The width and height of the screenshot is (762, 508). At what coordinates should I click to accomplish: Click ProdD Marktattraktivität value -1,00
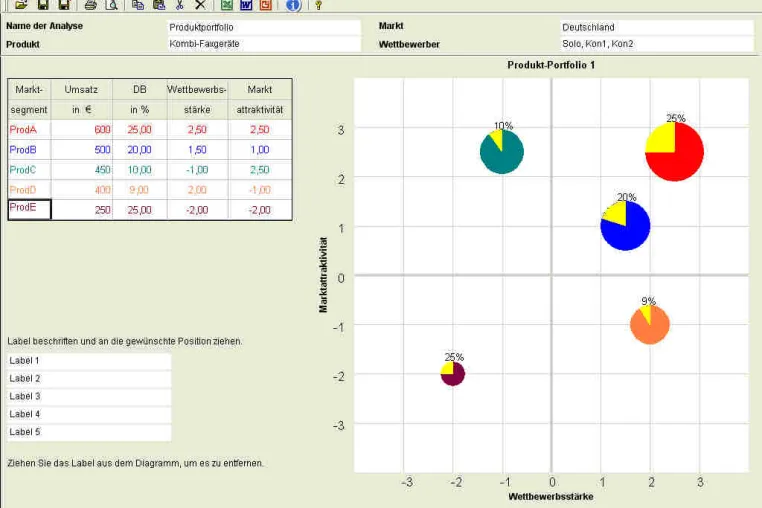pyautogui.click(x=260, y=190)
